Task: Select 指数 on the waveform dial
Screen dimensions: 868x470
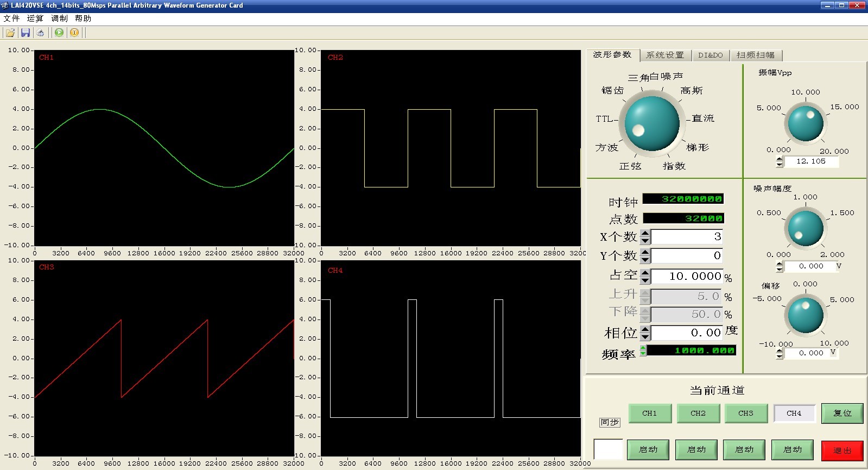Action: click(674, 166)
